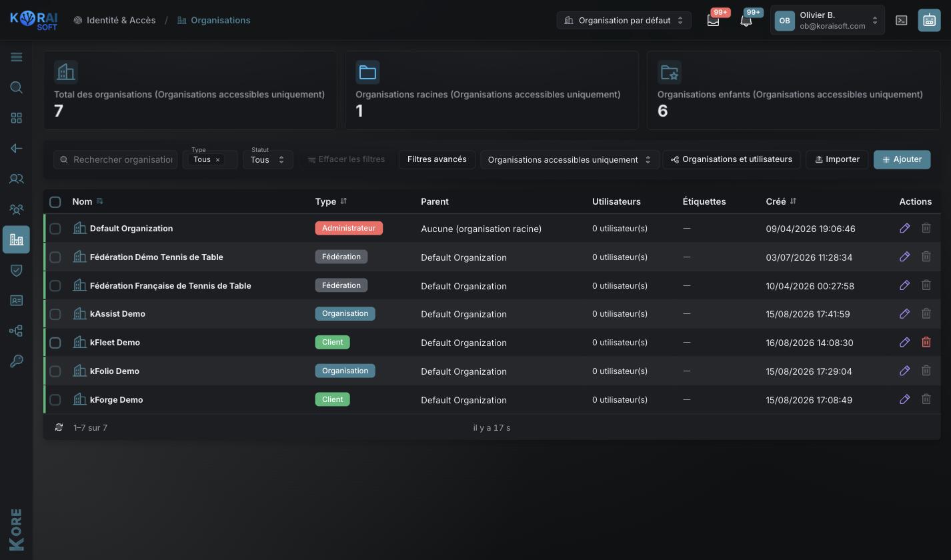The width and height of the screenshot is (951, 560).
Task: Sort the table by Nom column
Action: [x=87, y=201]
